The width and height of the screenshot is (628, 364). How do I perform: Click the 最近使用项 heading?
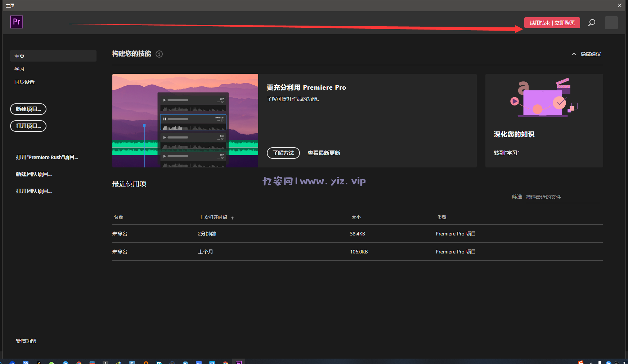click(129, 184)
